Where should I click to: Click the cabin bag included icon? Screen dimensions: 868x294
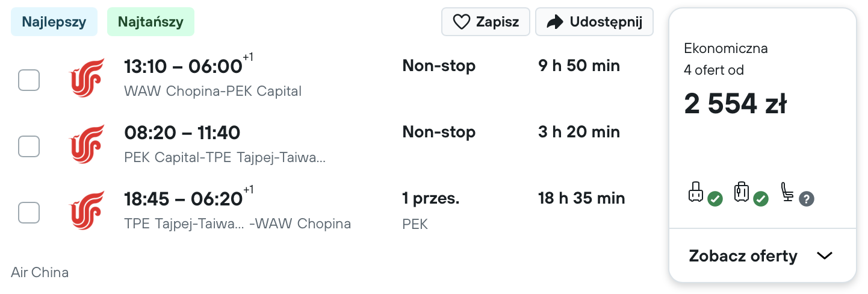(704, 195)
